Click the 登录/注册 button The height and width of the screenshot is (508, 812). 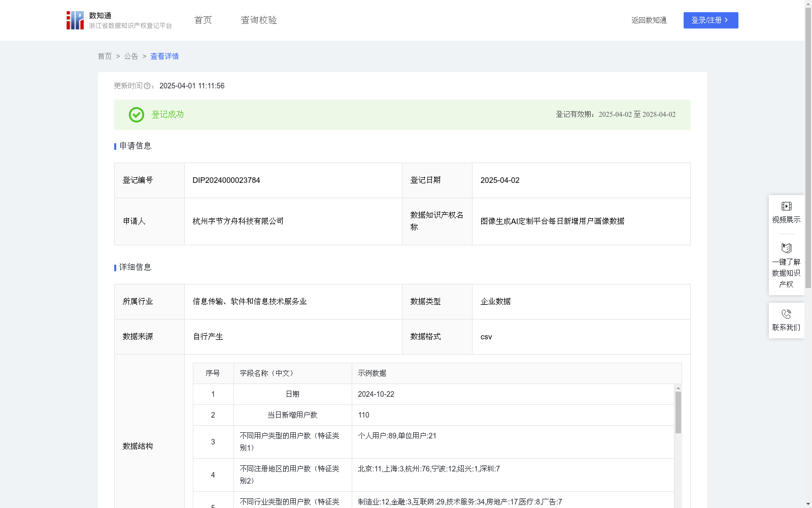point(710,20)
